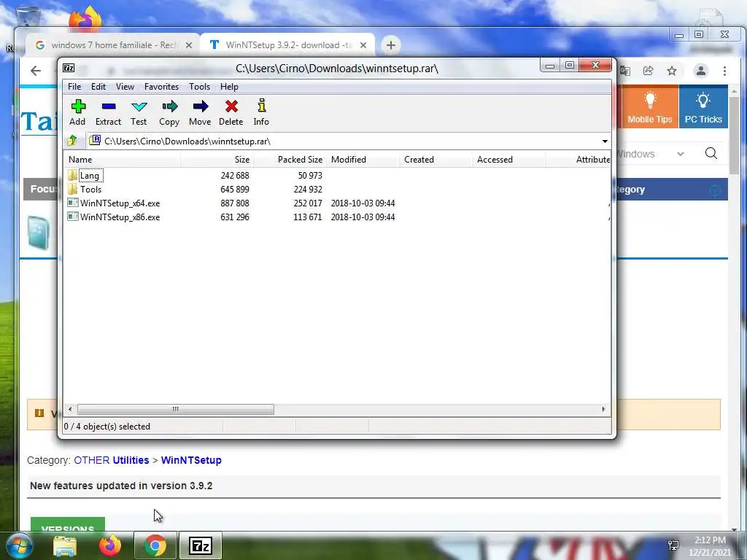Sort files by Created column

point(436,160)
